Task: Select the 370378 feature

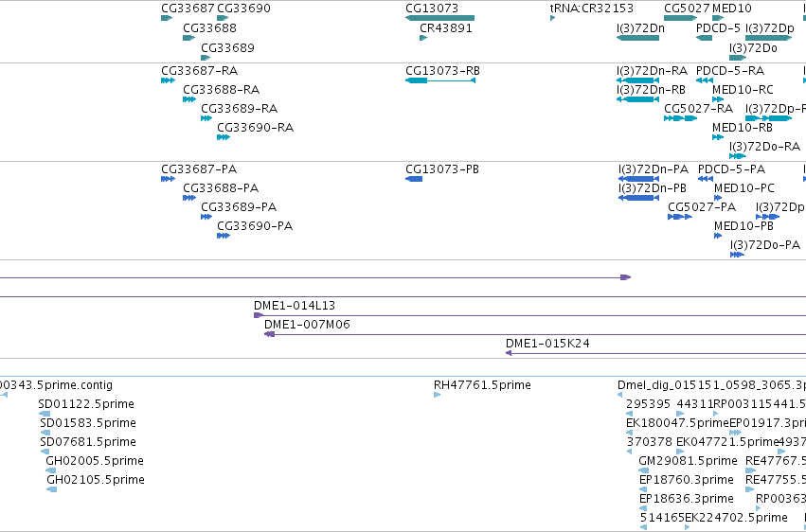Action: 629,452
